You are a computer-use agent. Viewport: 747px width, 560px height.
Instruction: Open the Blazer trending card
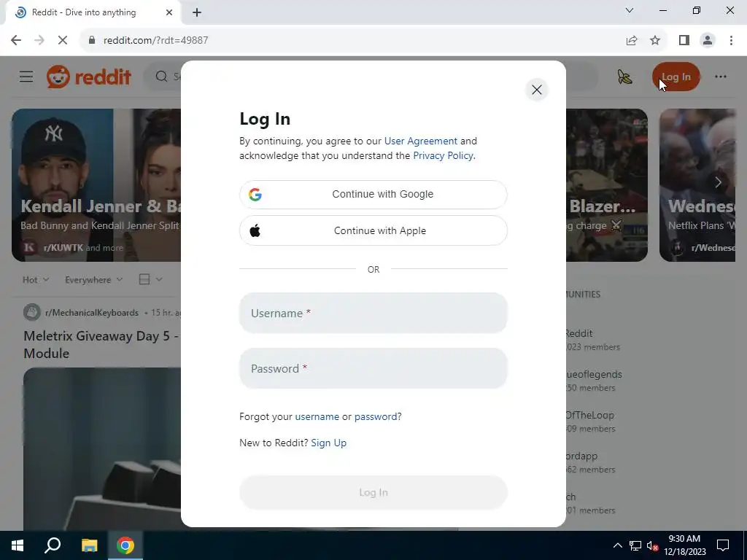pos(606,185)
